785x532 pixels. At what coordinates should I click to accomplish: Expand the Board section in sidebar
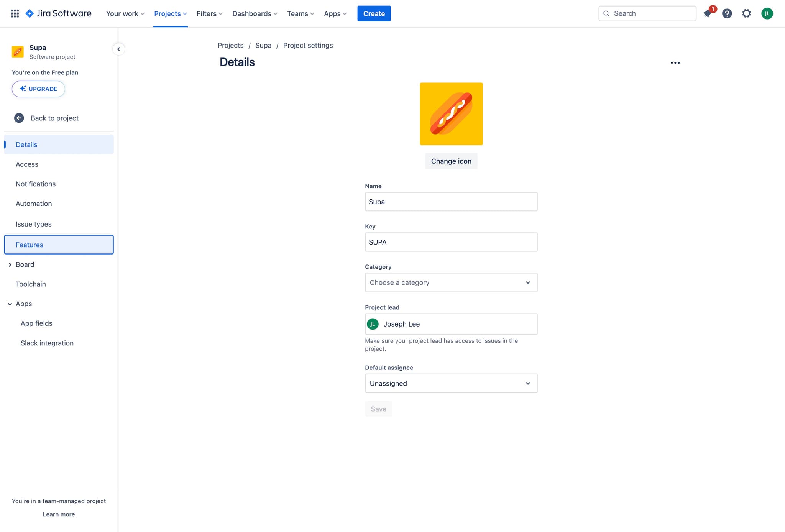pyautogui.click(x=10, y=264)
